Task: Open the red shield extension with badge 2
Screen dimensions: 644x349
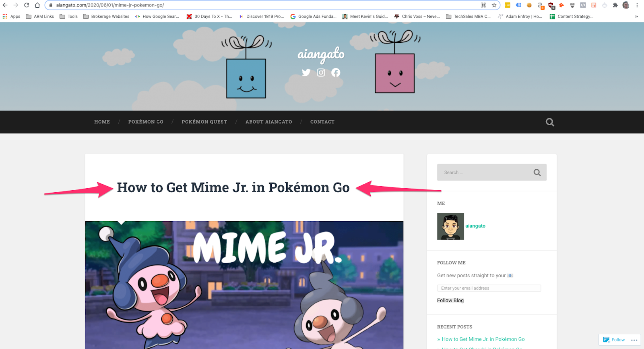Action: click(x=551, y=6)
